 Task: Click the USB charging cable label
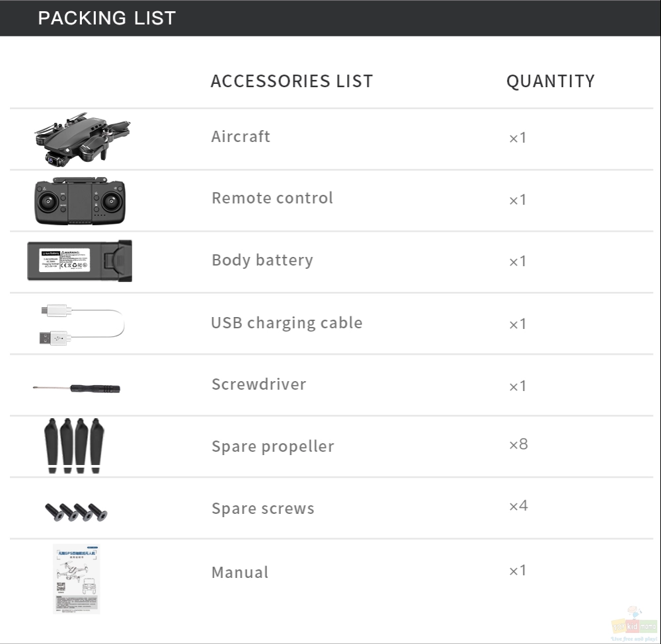[287, 322]
